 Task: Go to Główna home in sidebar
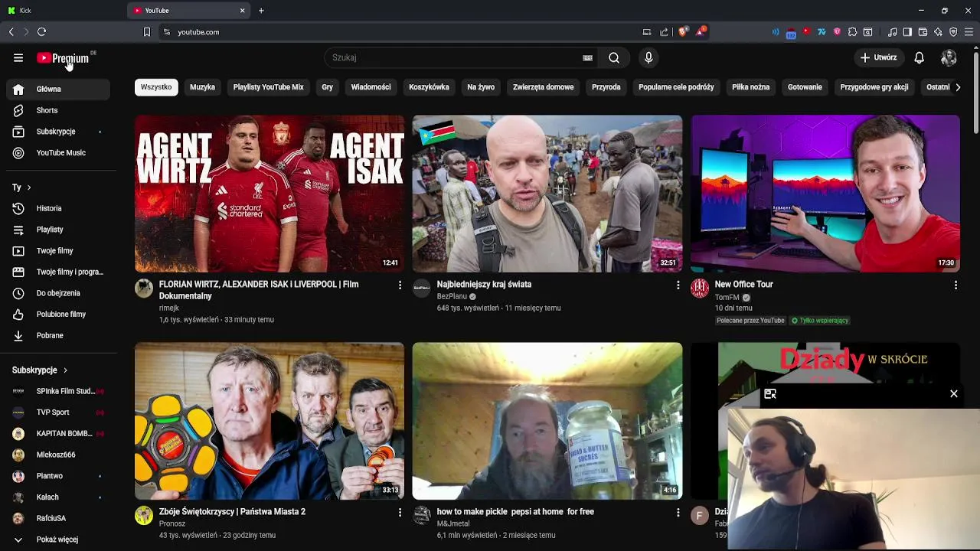coord(58,89)
